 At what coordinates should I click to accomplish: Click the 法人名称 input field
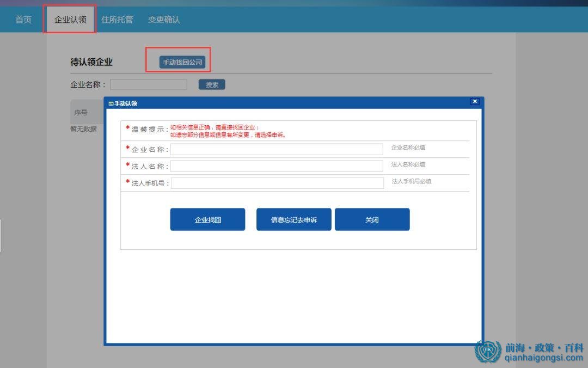[277, 165]
